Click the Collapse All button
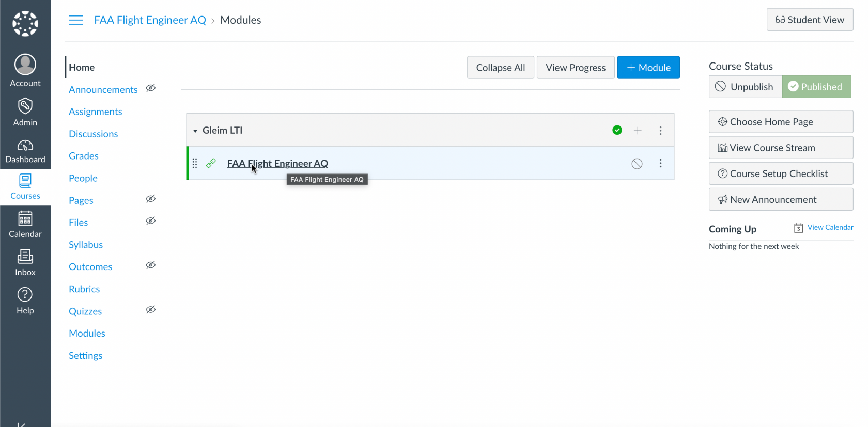 click(x=501, y=68)
